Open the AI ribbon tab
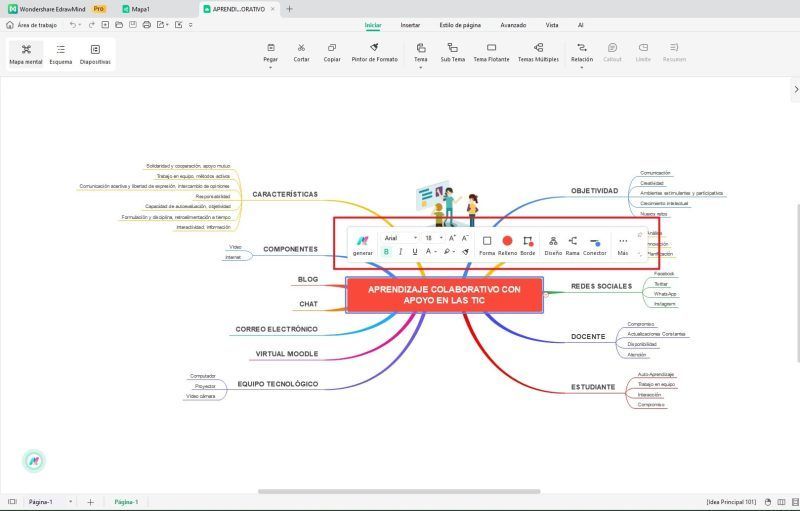 pyautogui.click(x=581, y=25)
